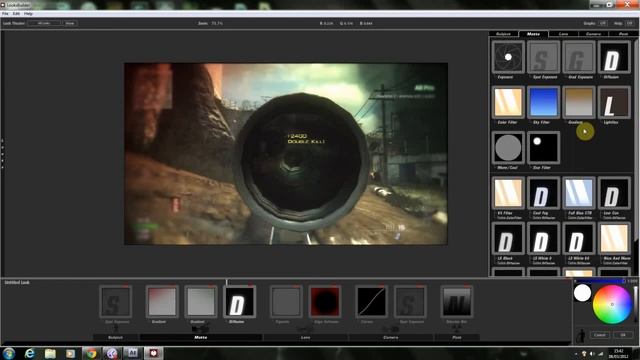This screenshot has width=640, height=360.
Task: Click the sniper scope preview image
Action: pos(286,154)
